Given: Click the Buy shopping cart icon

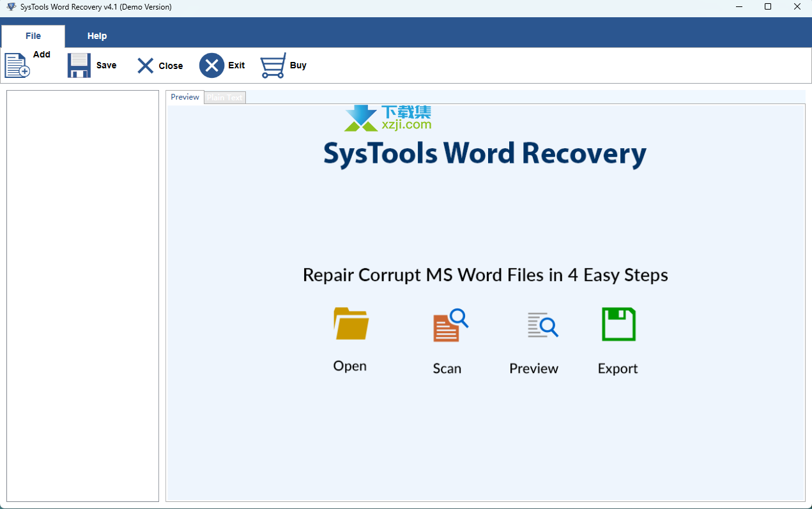Looking at the screenshot, I should [x=273, y=65].
